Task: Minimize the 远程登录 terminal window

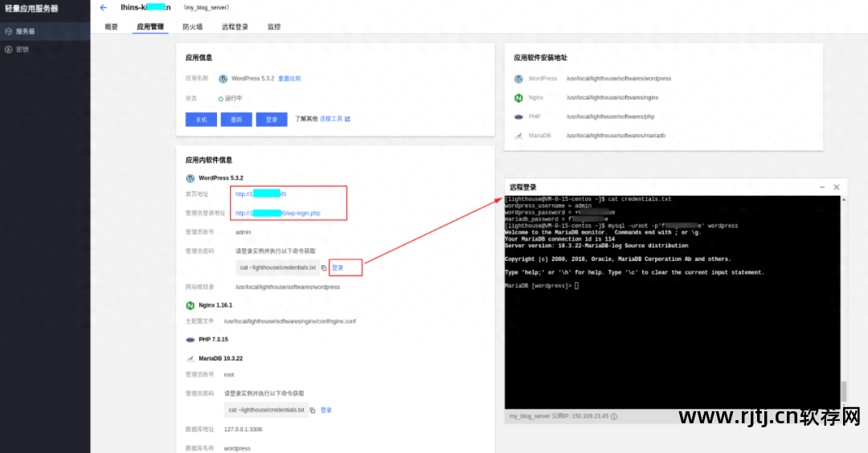Action: pyautogui.click(x=822, y=187)
